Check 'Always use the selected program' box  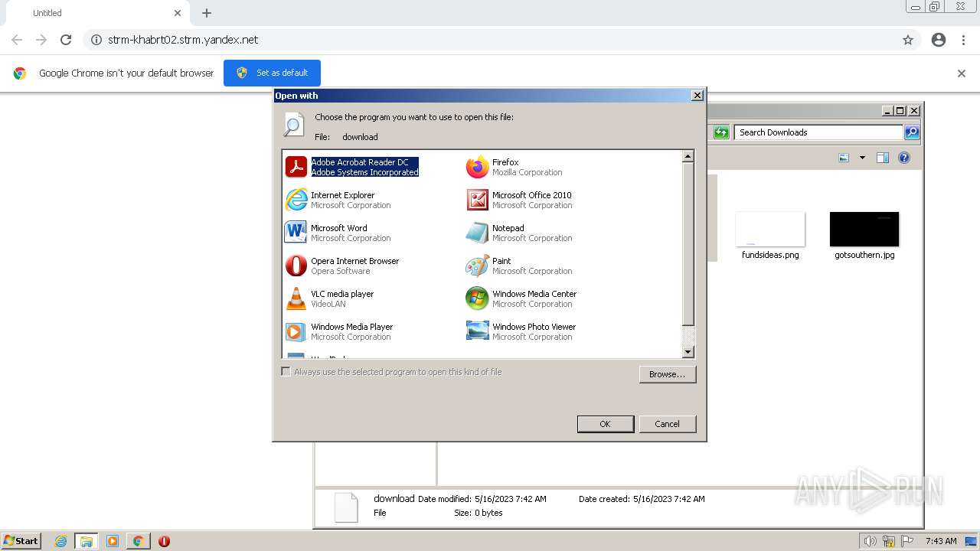286,372
